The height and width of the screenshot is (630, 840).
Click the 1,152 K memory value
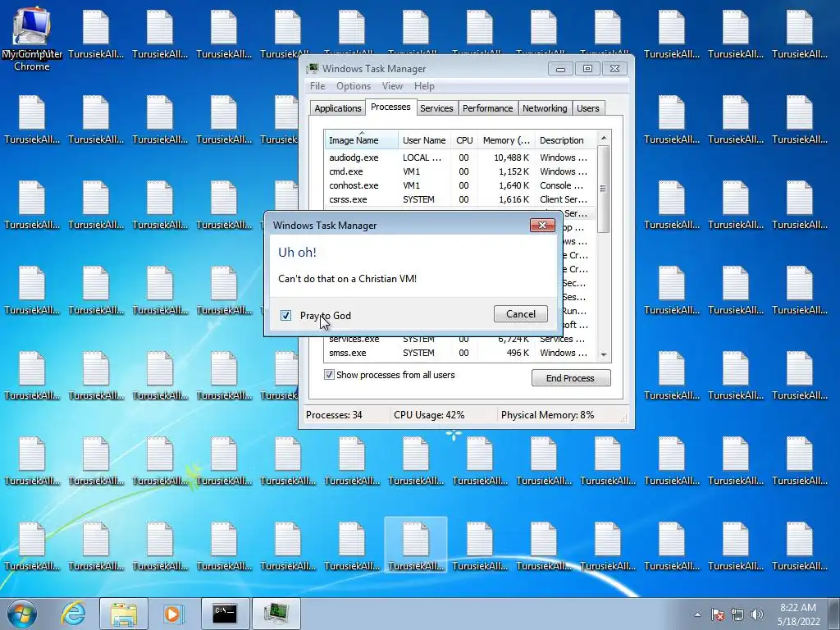[x=514, y=171]
